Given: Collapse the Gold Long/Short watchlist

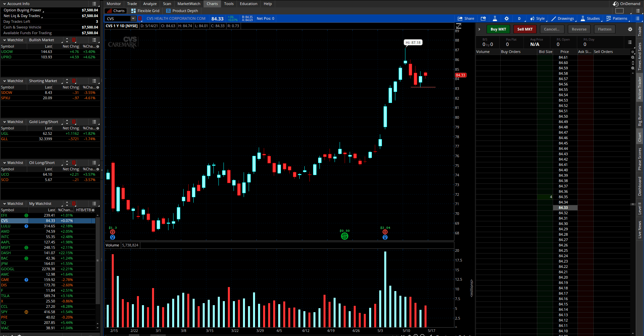Looking at the screenshot, I should click(4, 121).
